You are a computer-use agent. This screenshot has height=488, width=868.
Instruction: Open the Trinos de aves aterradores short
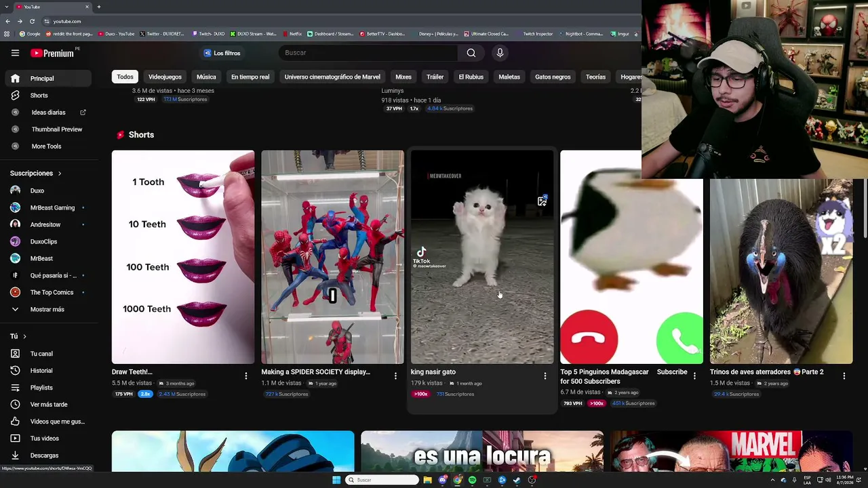tap(781, 271)
